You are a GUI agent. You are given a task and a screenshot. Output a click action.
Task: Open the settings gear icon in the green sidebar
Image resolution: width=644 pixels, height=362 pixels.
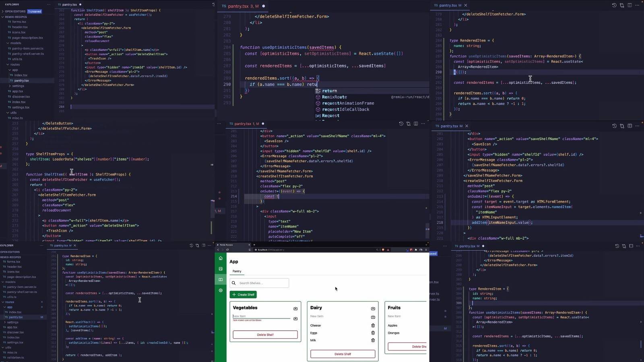pos(221,290)
